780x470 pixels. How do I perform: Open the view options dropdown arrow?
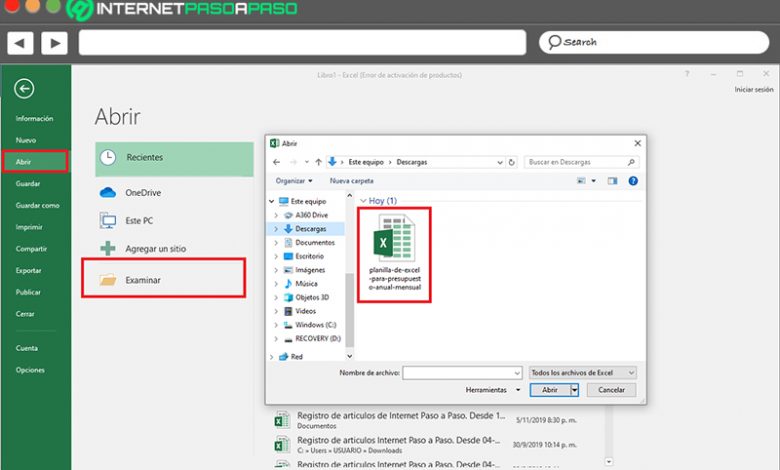click(593, 181)
